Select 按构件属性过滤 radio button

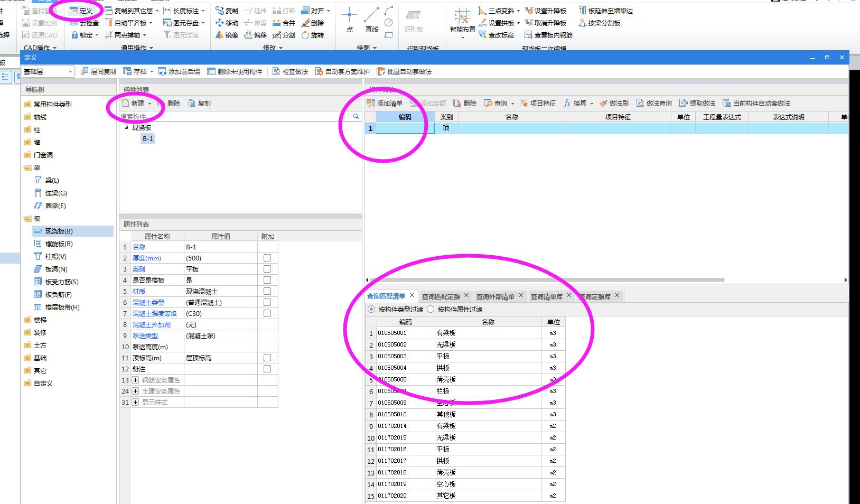click(x=431, y=309)
